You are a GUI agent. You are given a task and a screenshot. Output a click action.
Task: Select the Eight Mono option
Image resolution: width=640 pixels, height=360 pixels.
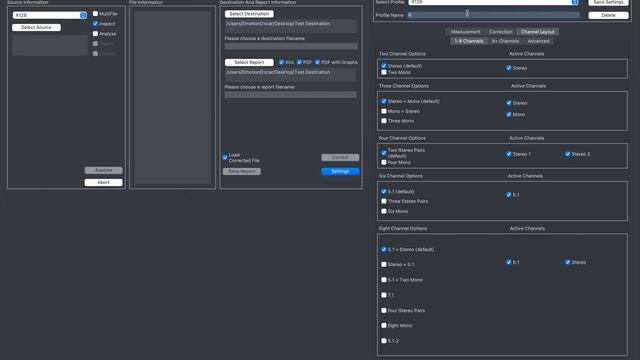384,326
